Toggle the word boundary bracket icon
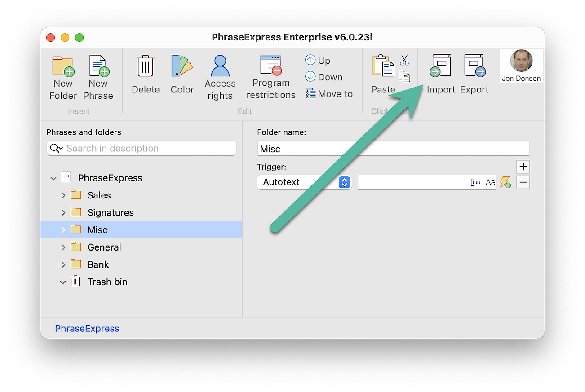The image size is (585, 392). (475, 182)
